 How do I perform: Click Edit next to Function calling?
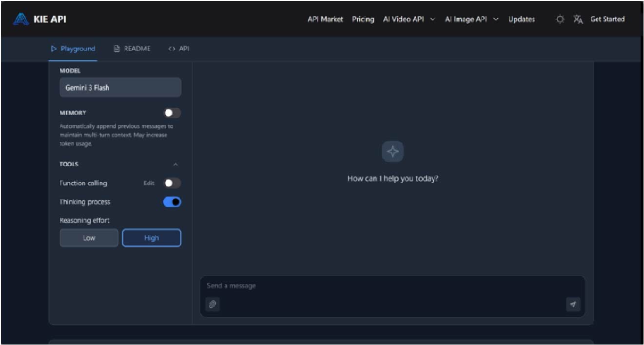(149, 183)
